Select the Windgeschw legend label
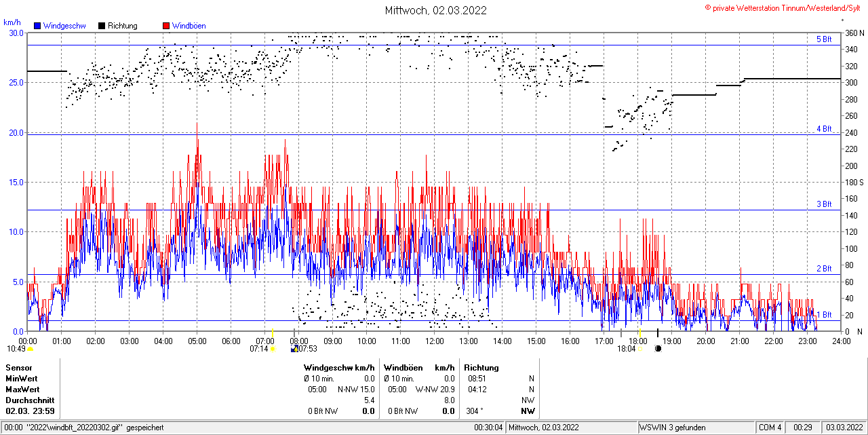 point(64,26)
